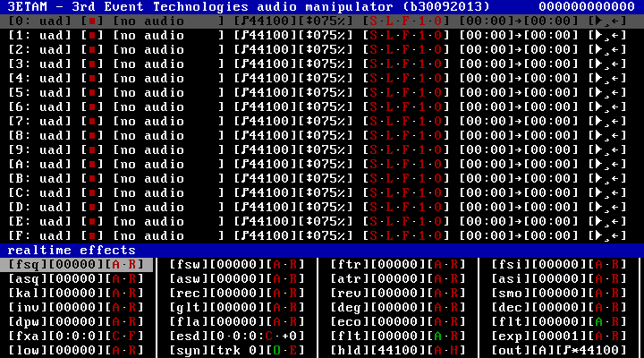This screenshot has height=358, width=644.
Task: Edit the esd effect value field
Action: click(258, 337)
